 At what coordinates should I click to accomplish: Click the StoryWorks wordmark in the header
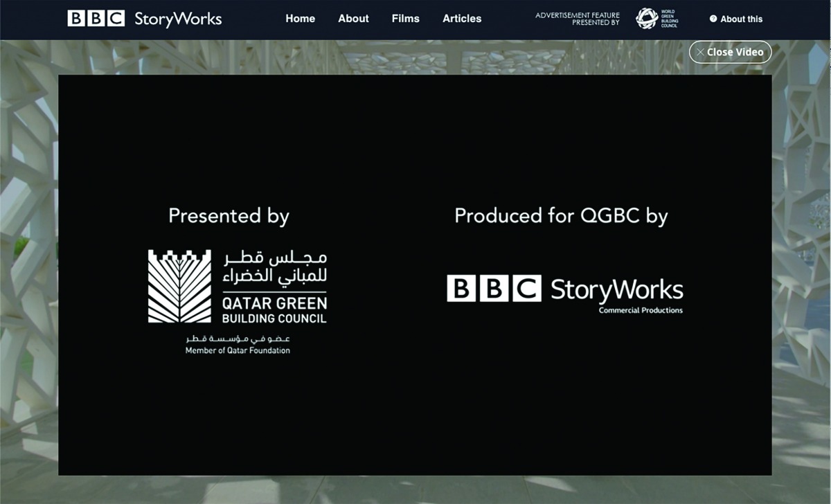click(x=178, y=19)
